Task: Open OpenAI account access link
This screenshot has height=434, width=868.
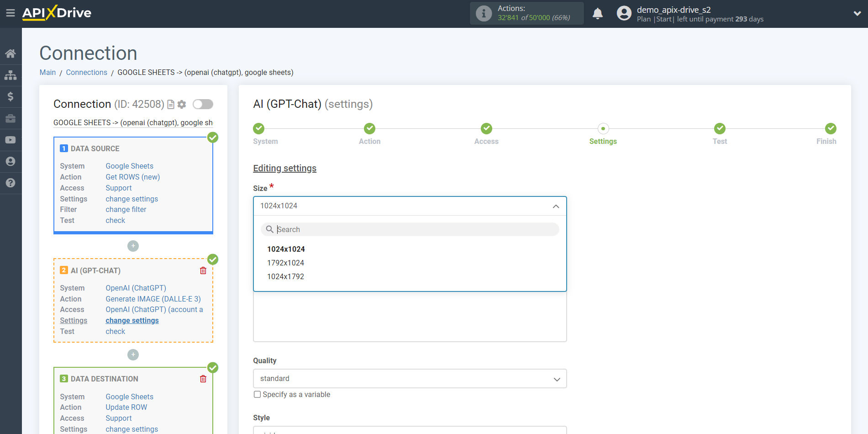Action: click(154, 309)
